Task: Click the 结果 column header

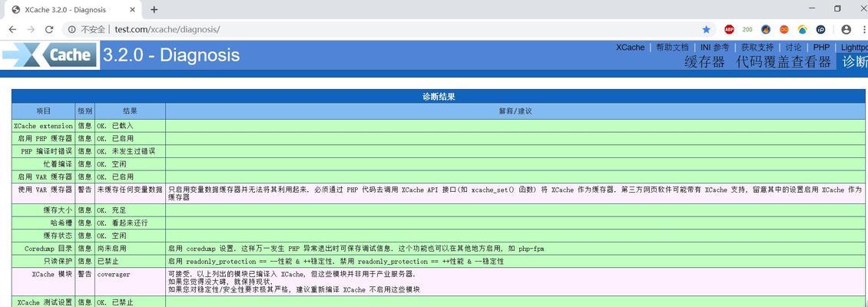Action: coord(130,111)
